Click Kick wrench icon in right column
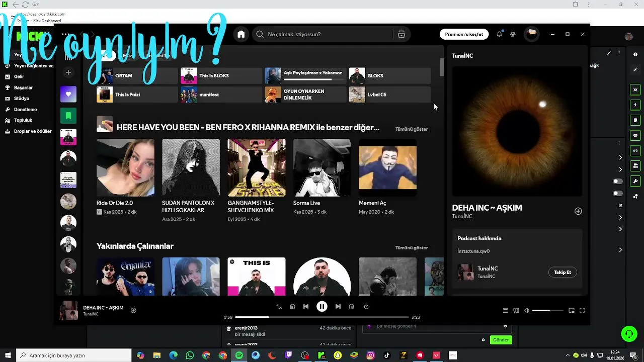Image resolution: width=644 pixels, height=362 pixels. (x=635, y=181)
